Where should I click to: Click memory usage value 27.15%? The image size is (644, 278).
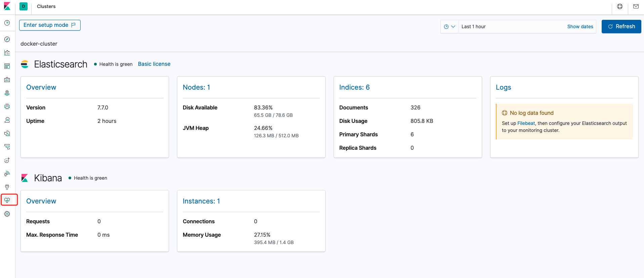[x=262, y=235]
